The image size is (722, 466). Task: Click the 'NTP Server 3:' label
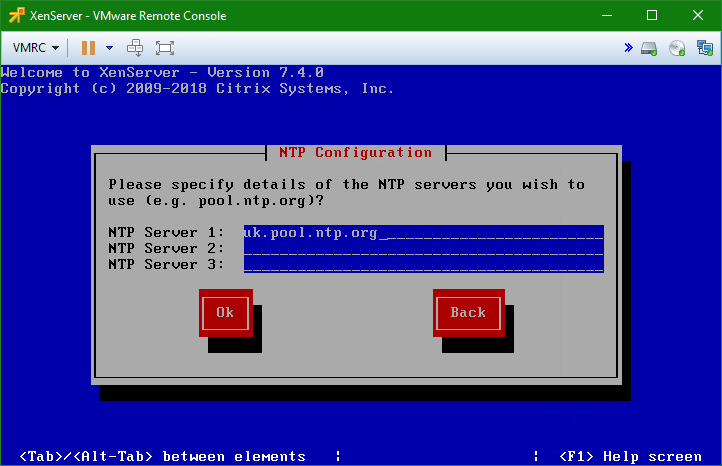coord(166,264)
